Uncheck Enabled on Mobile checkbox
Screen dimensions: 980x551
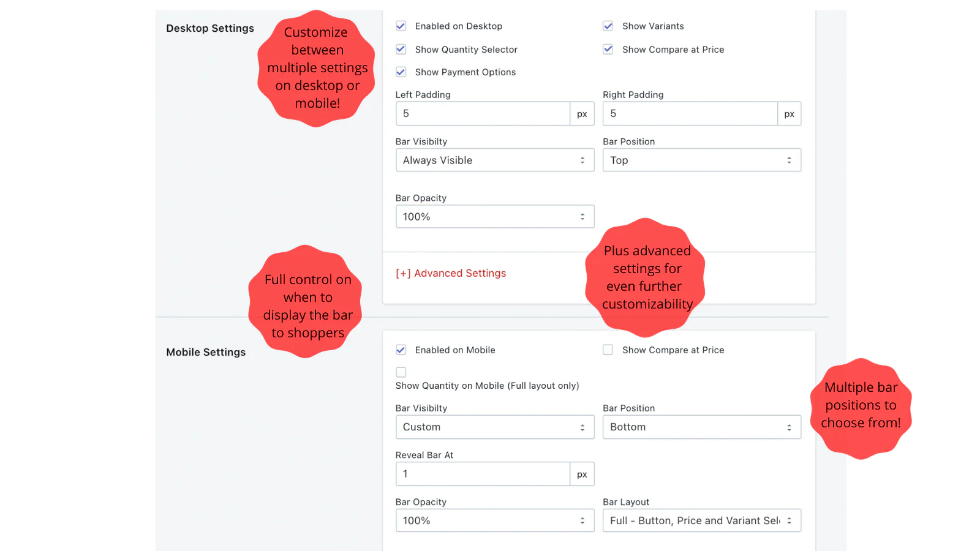click(401, 350)
